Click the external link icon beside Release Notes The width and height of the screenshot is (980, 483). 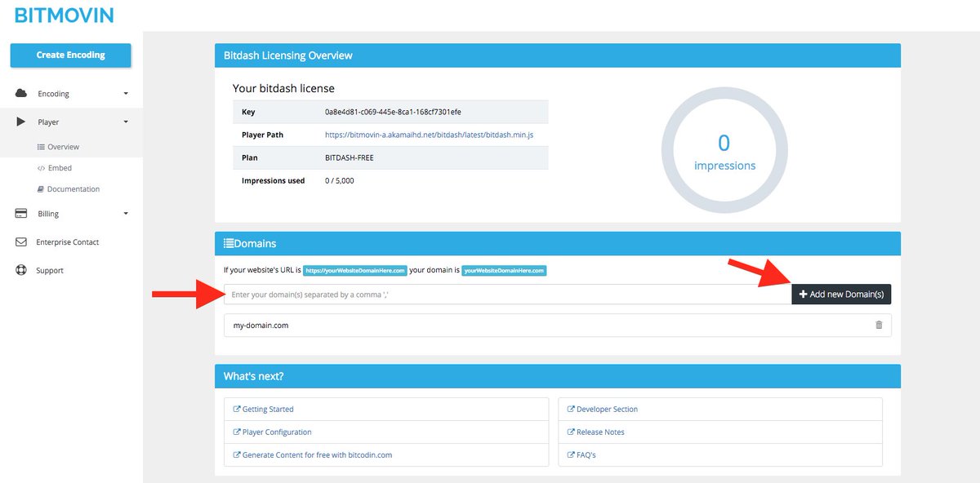click(x=571, y=432)
